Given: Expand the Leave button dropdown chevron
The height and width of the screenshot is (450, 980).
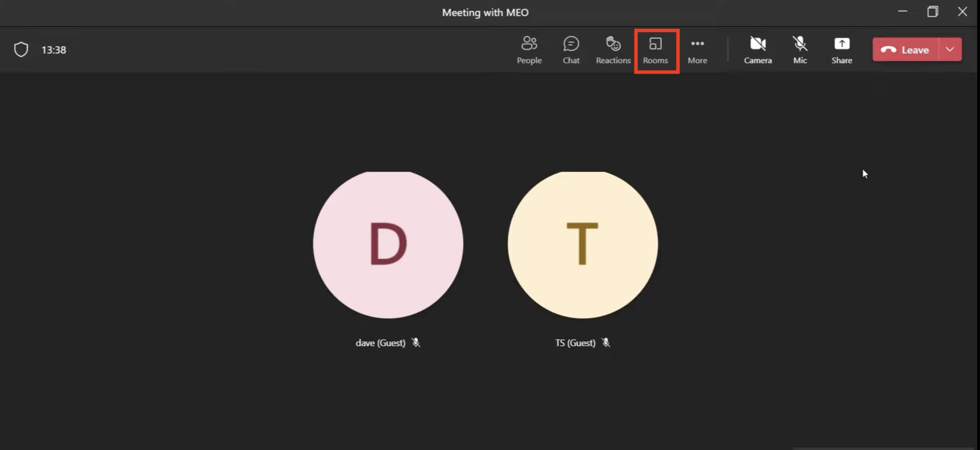Looking at the screenshot, I should 951,49.
